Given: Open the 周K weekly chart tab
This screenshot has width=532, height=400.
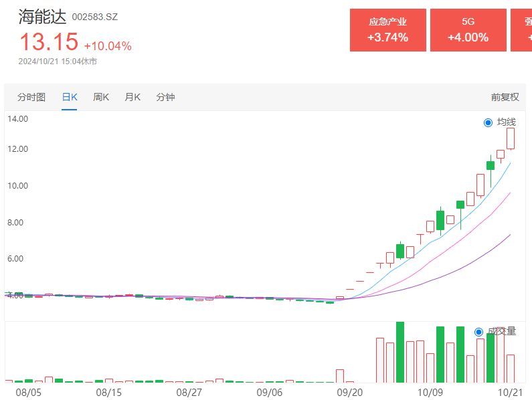Looking at the screenshot, I should 101,97.
